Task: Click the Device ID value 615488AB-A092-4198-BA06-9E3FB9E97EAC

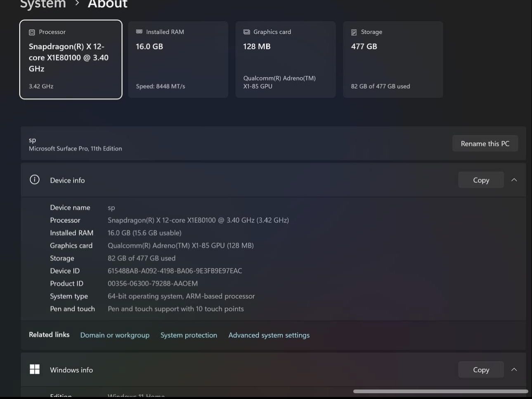Action: (x=175, y=271)
